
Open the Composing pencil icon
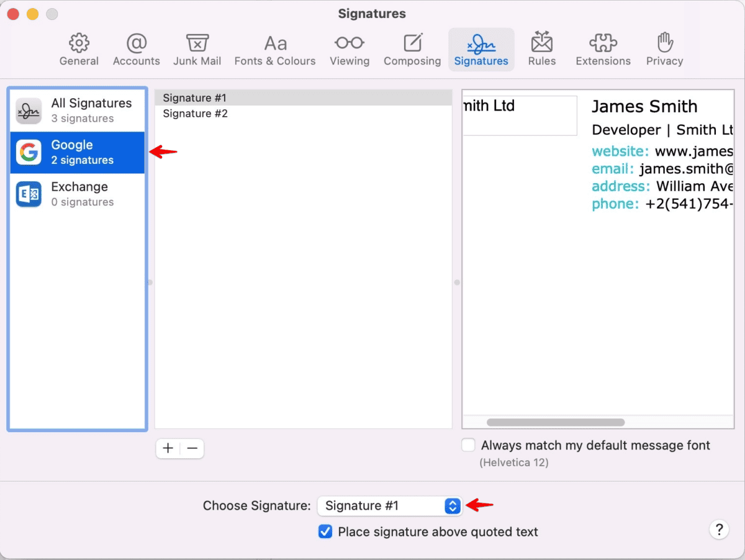tap(412, 44)
